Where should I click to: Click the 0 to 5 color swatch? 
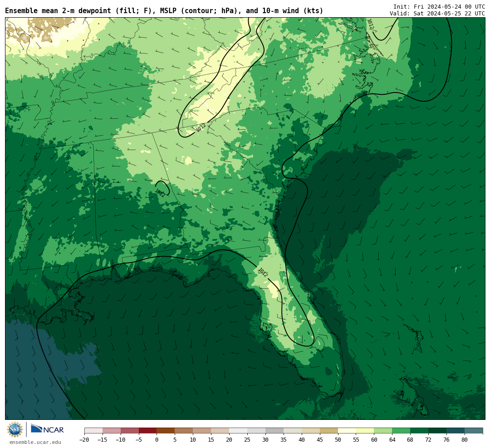tap(166, 430)
